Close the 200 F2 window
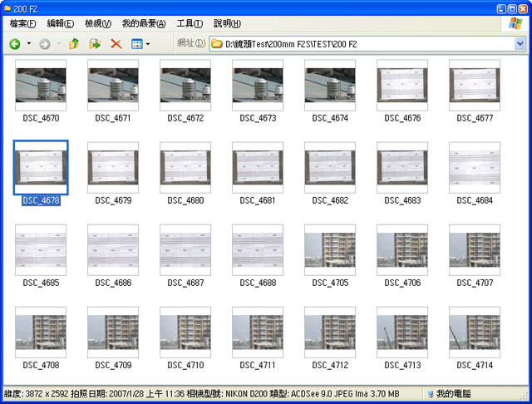The width and height of the screenshot is (532, 404). pos(523,9)
